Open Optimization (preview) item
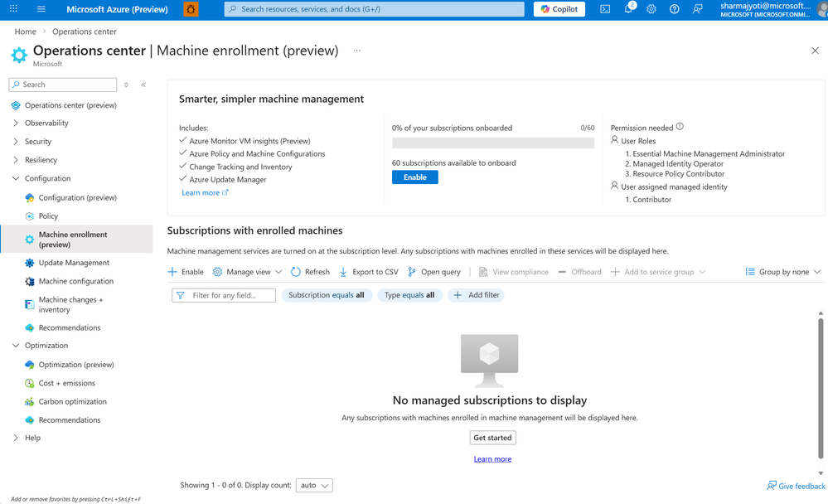Viewport: 828px width, 504px height. [x=76, y=365]
